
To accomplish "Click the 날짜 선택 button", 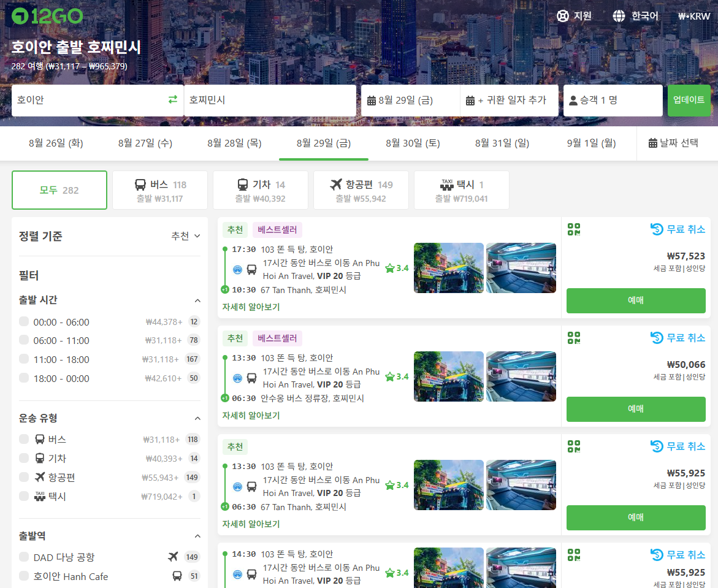I will 673,143.
